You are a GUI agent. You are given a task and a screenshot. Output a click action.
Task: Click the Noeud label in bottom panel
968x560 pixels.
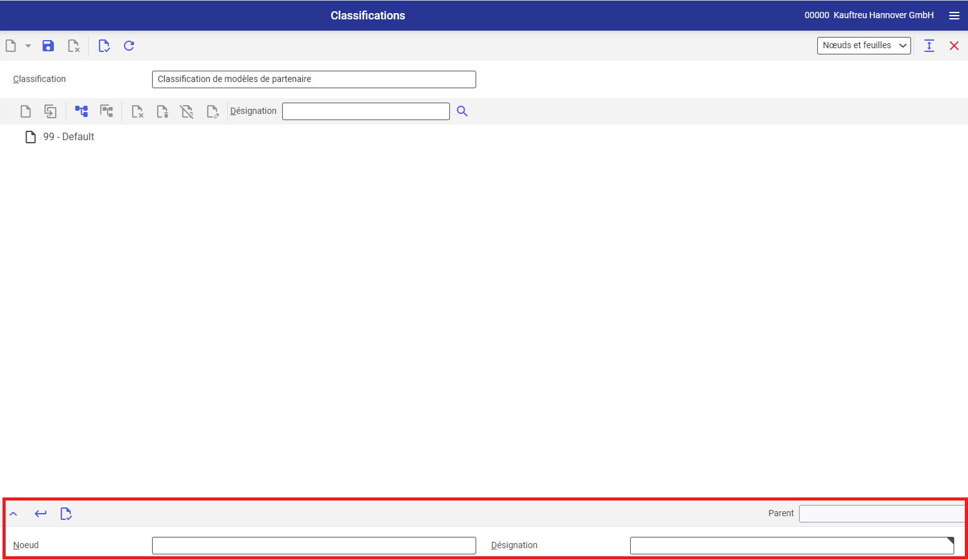[x=26, y=546]
